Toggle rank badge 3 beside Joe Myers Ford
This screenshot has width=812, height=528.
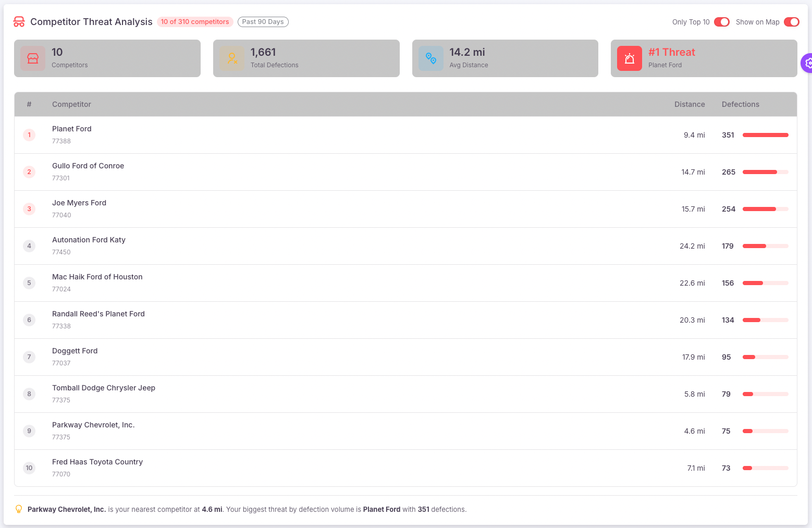coord(29,209)
